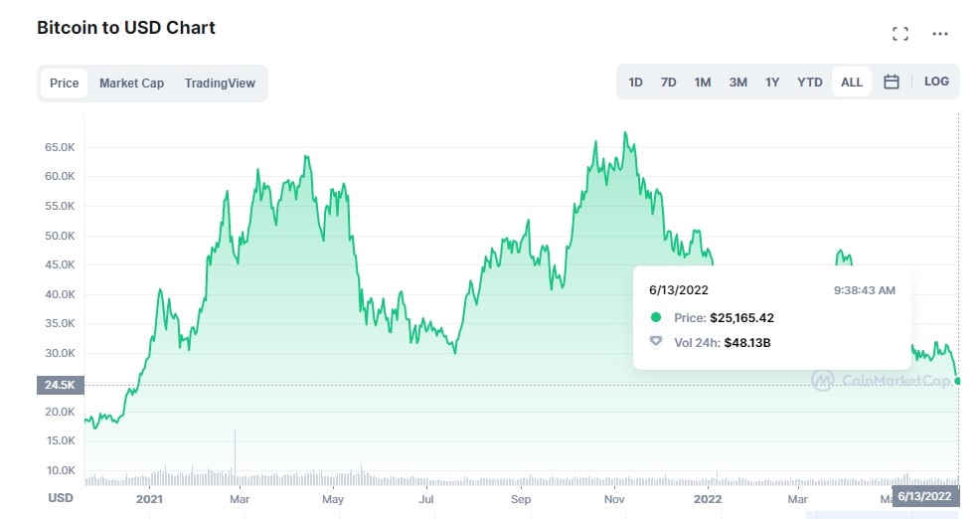
Task: Click the 6/13/2022 date axis label
Action: click(x=925, y=496)
